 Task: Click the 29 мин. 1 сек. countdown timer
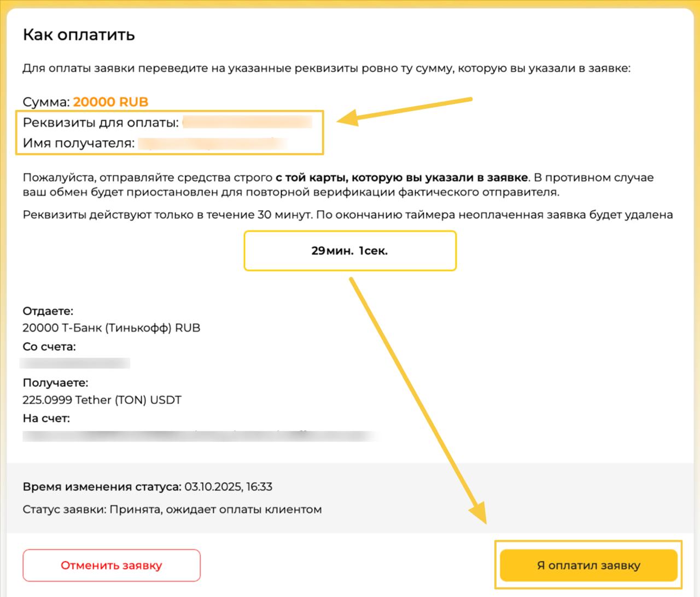[x=349, y=251]
